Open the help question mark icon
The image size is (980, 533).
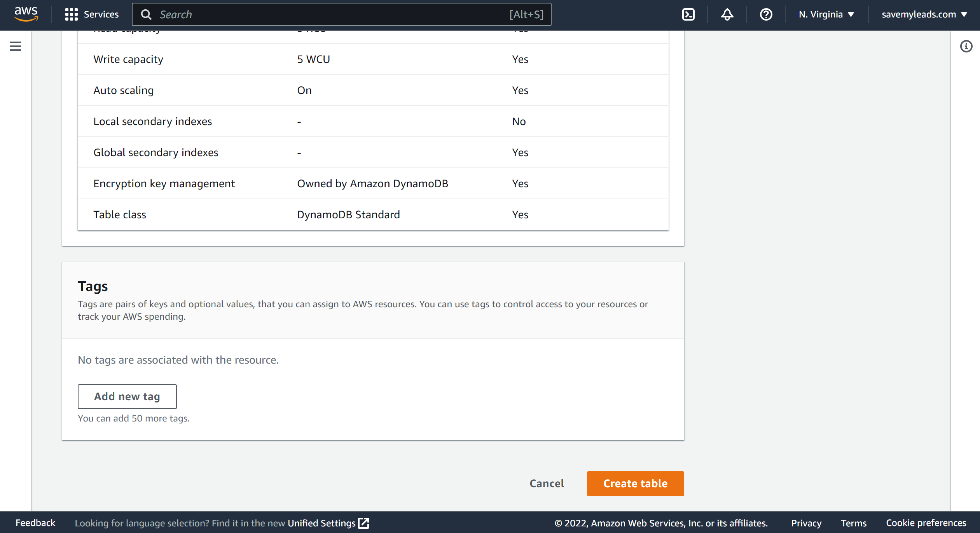pos(766,14)
